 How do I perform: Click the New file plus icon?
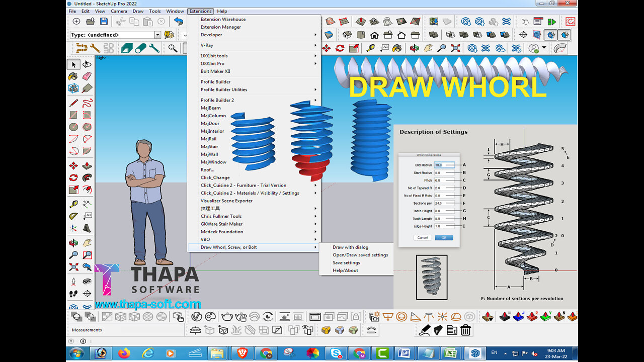(x=76, y=21)
